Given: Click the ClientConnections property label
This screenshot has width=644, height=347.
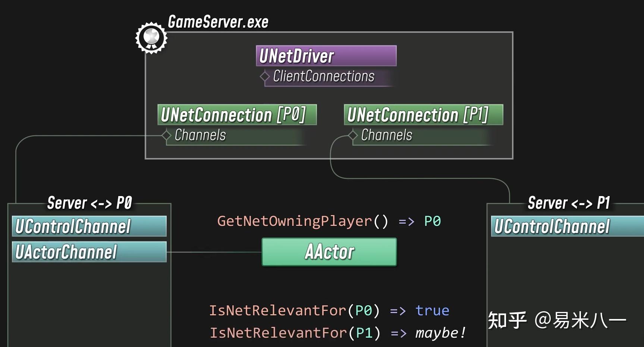Looking at the screenshot, I should (x=324, y=76).
